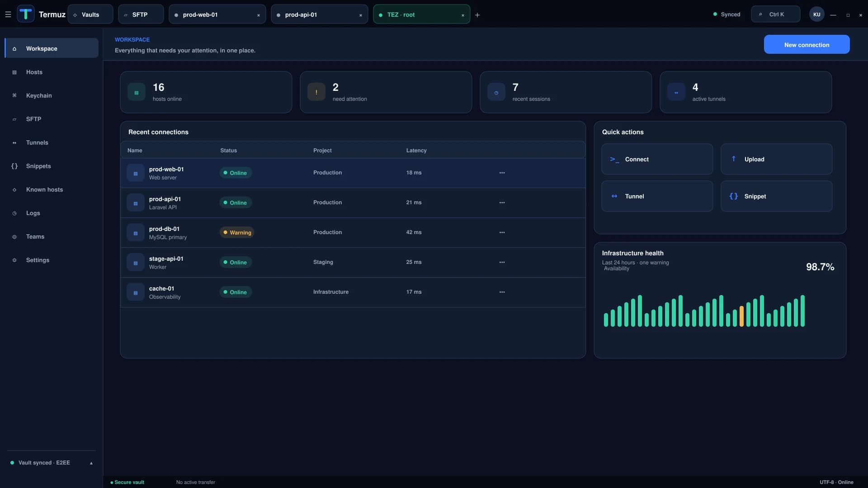Open the KU user avatar menu
The image size is (868, 488).
(x=816, y=14)
